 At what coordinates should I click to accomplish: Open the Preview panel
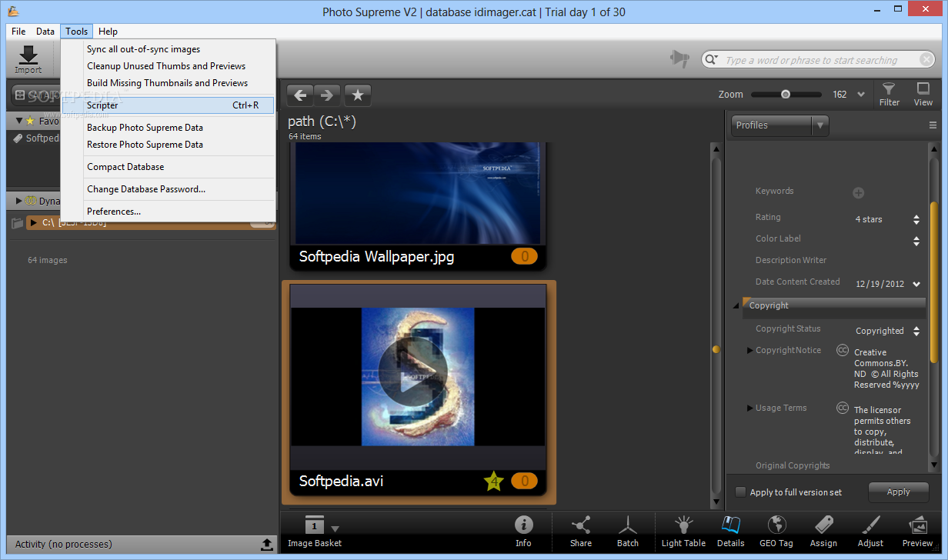pyautogui.click(x=918, y=532)
